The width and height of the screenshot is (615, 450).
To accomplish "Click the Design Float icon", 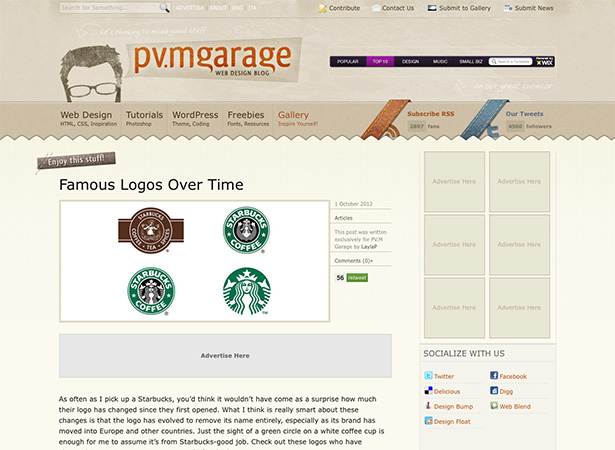I will [x=428, y=421].
